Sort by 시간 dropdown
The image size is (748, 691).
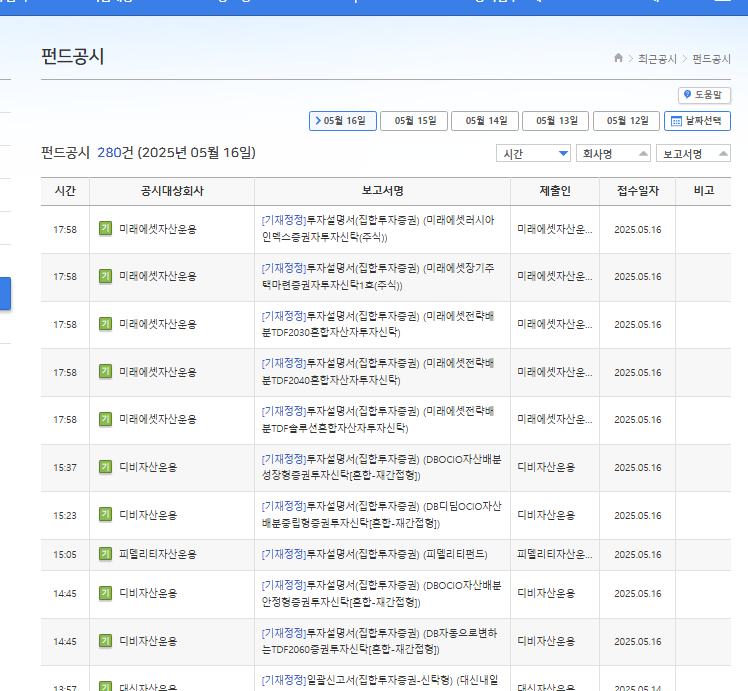[533, 154]
